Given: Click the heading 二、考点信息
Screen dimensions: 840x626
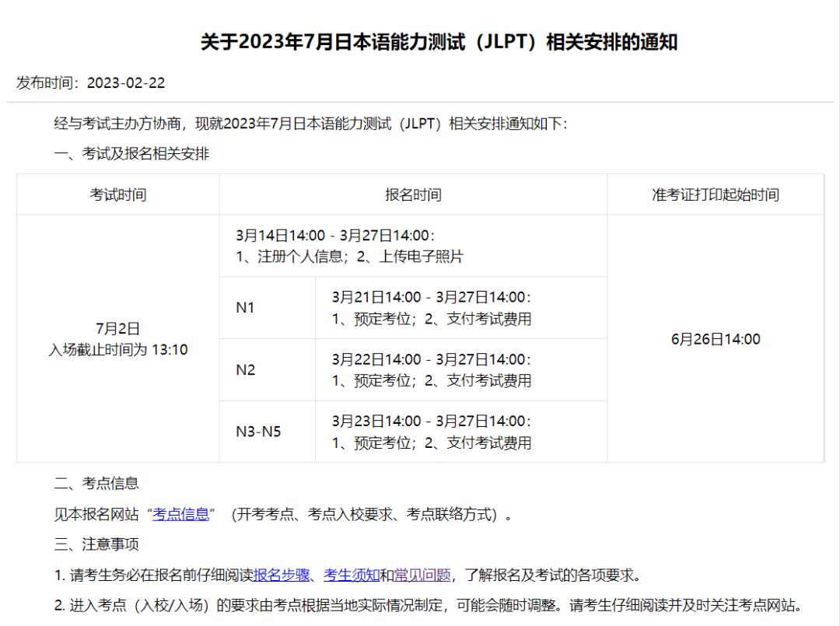Looking at the screenshot, I should click(x=96, y=483).
